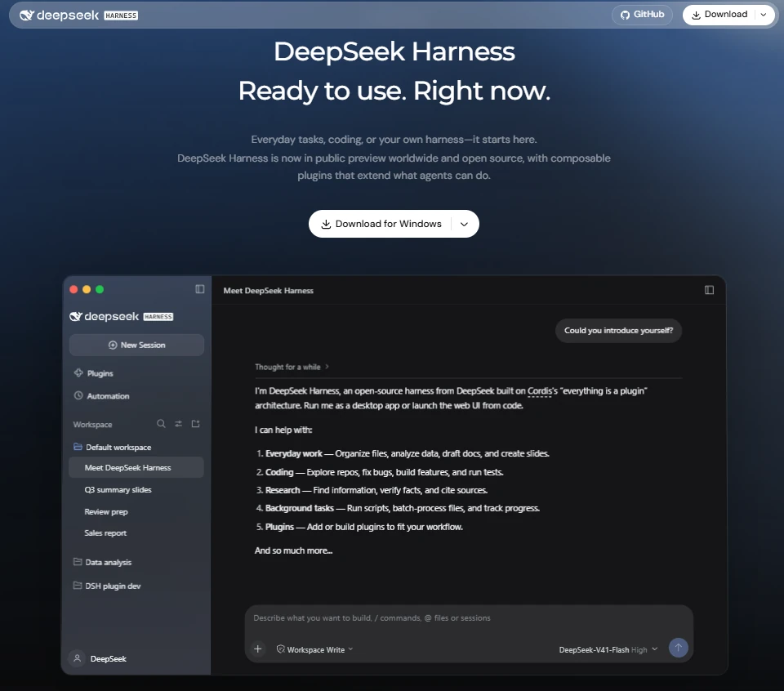Click the plus attach button in composer

[x=258, y=649]
